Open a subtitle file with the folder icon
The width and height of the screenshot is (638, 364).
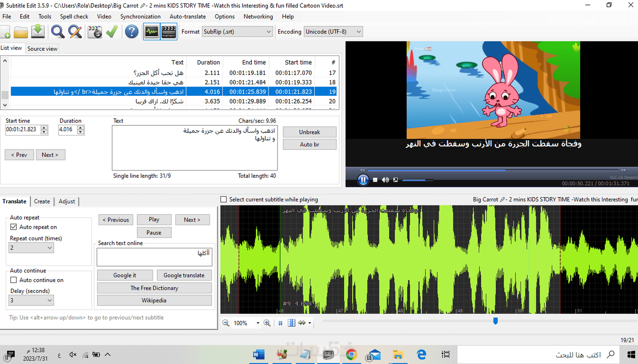(x=21, y=32)
